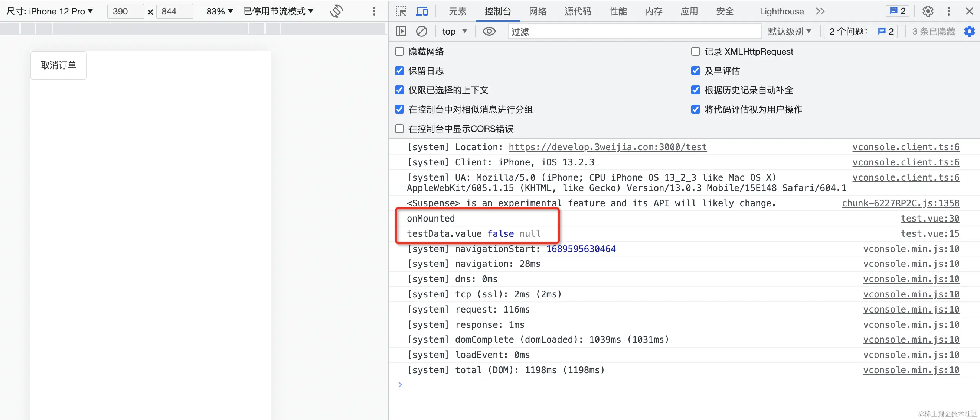Click the 取消订单 button
980x420 pixels.
click(x=59, y=65)
